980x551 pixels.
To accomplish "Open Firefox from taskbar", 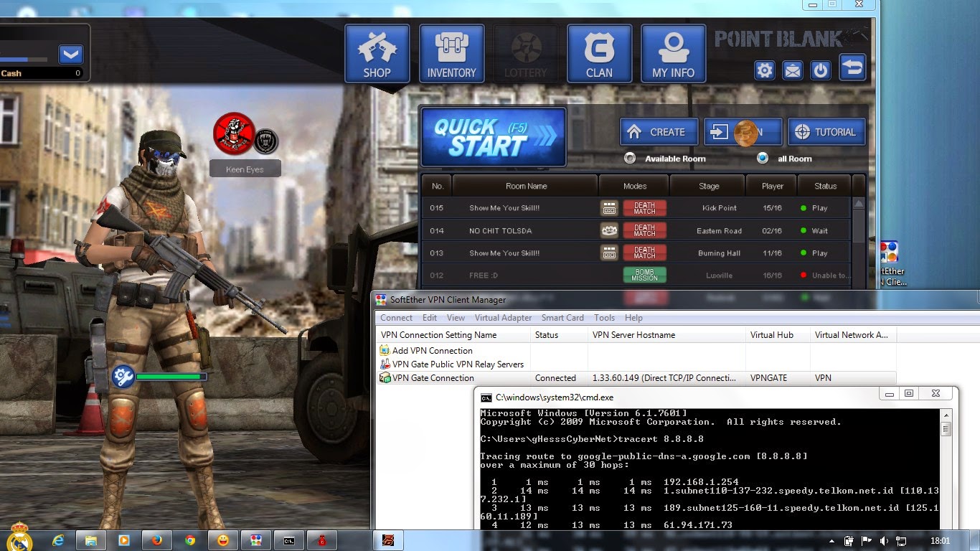I will click(x=156, y=540).
